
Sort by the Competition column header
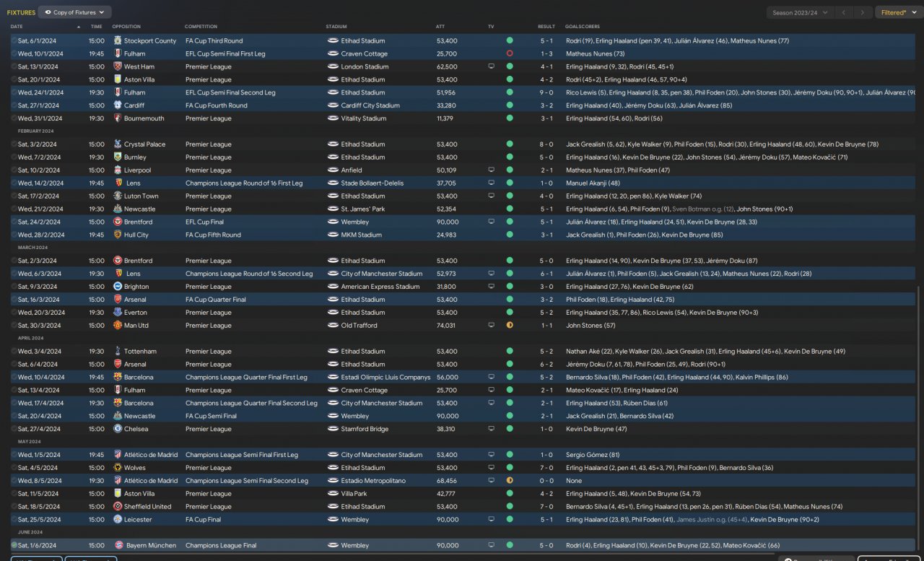(x=201, y=27)
